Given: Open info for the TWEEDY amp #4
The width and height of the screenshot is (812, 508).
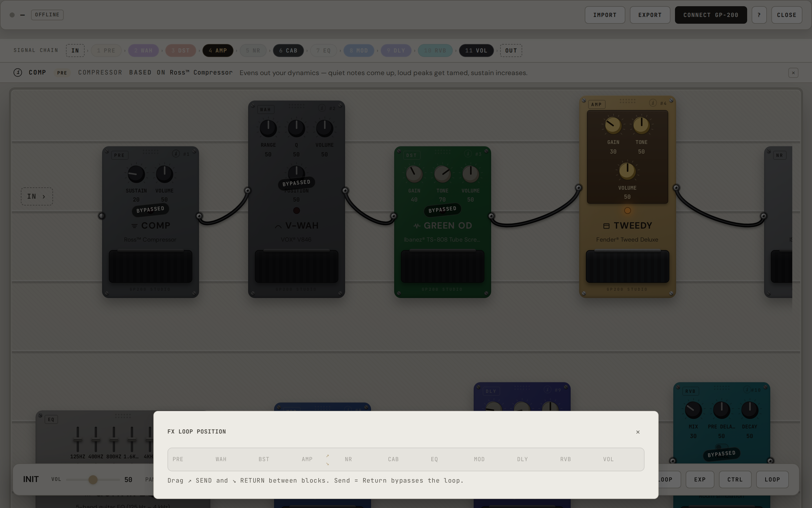Looking at the screenshot, I should coord(653,103).
